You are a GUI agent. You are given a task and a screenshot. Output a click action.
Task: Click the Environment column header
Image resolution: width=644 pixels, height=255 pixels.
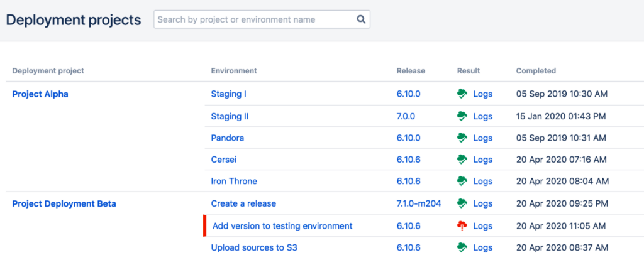tap(234, 70)
